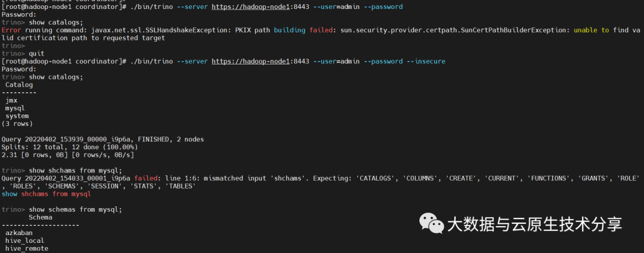The width and height of the screenshot is (644, 253).
Task: Select the hive_local schema row
Action: [25, 240]
